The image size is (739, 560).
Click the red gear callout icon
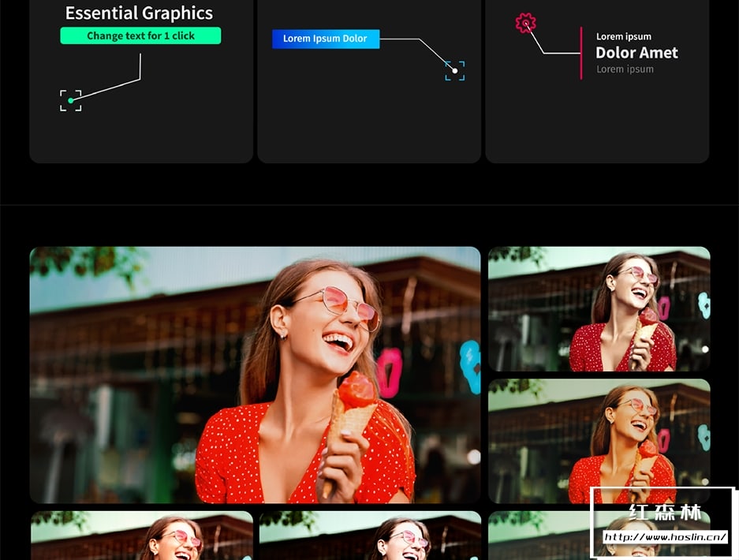click(x=525, y=23)
